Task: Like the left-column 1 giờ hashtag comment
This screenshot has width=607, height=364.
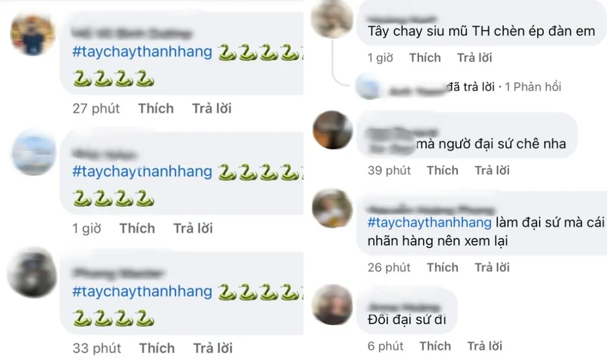Action: point(137,228)
